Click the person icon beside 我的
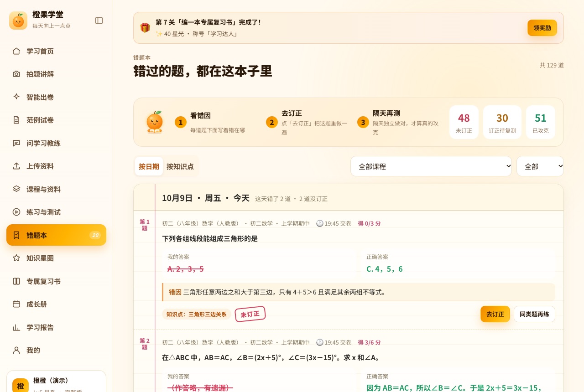 (x=16, y=350)
